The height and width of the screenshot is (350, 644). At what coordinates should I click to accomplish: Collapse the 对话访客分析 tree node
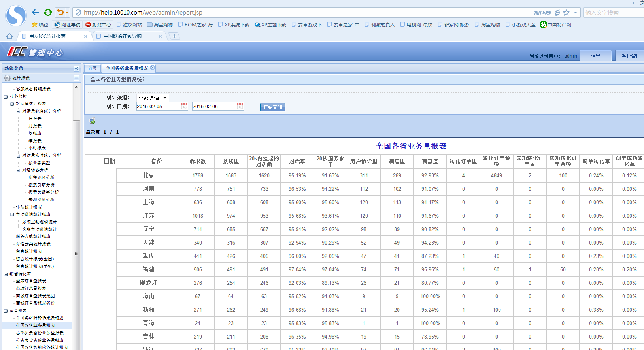point(19,170)
